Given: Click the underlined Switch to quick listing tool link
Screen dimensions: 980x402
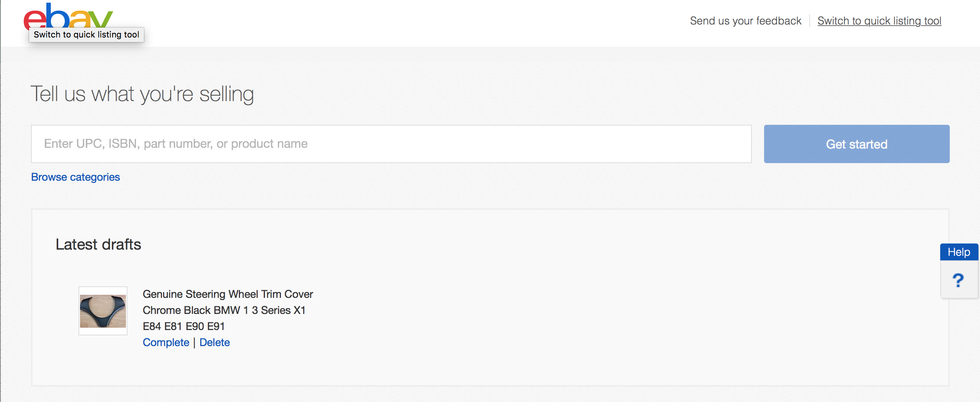Looking at the screenshot, I should (879, 21).
